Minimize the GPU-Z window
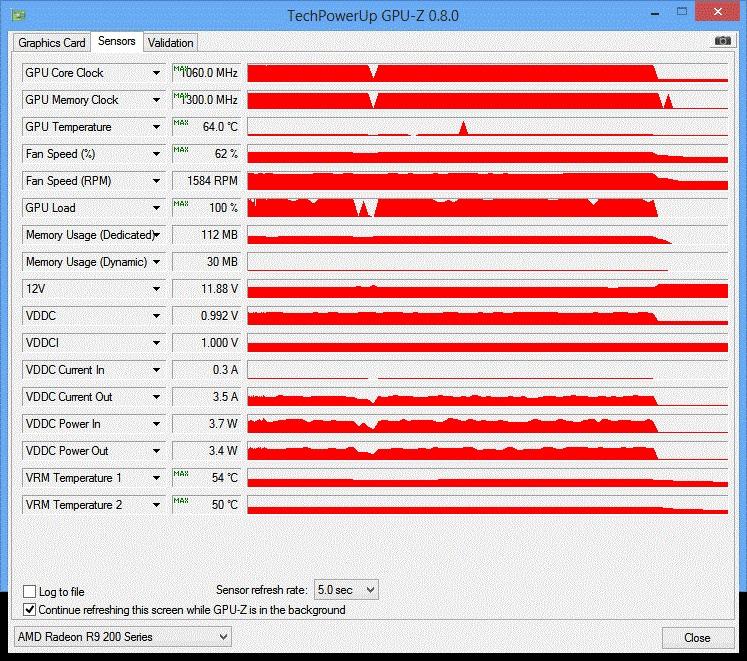Image resolution: width=747 pixels, height=661 pixels. click(x=656, y=13)
